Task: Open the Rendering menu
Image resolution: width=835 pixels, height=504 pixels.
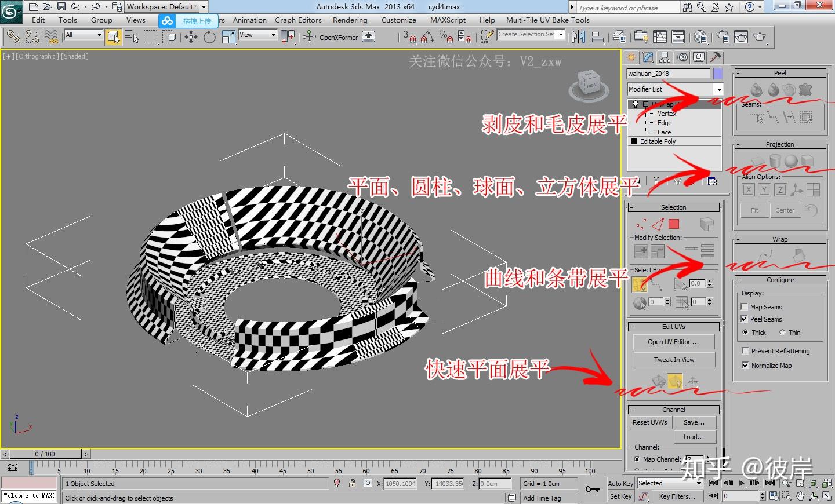Action: pos(350,20)
